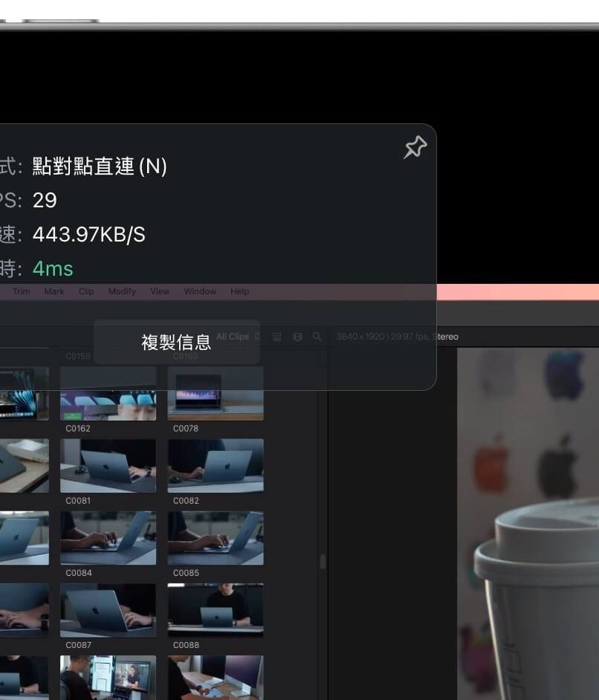599x700 pixels.
Task: Open the Window menu
Action: [200, 291]
